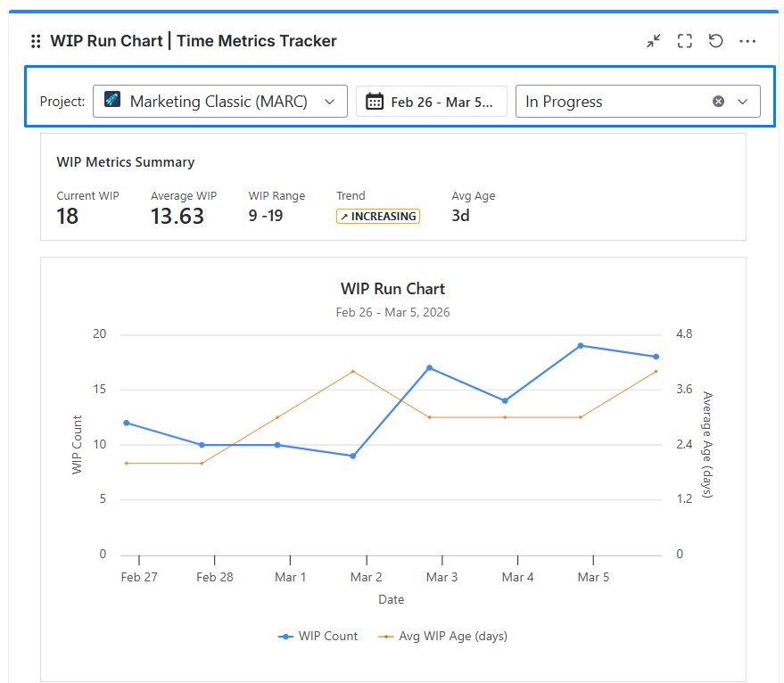Screen dimensions: 784x683
Task: Click the calendar icon in date range
Action: [x=375, y=102]
